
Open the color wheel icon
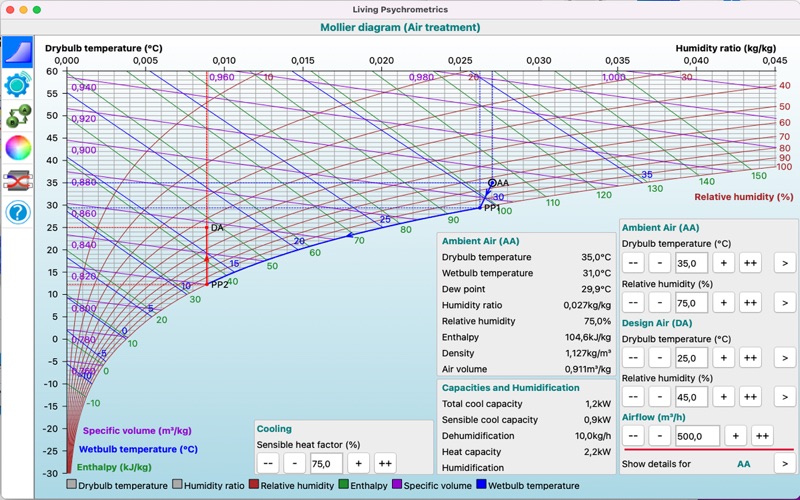pos(18,148)
